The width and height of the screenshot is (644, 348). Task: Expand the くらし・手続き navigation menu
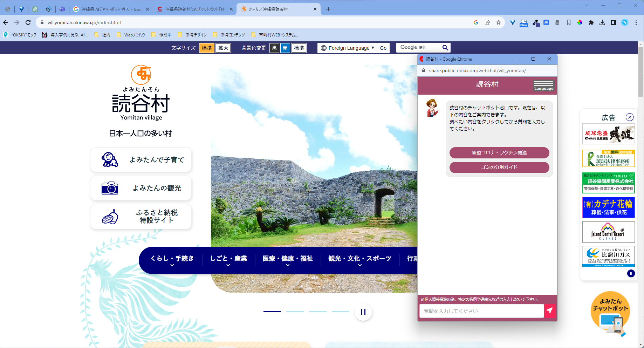tap(172, 259)
